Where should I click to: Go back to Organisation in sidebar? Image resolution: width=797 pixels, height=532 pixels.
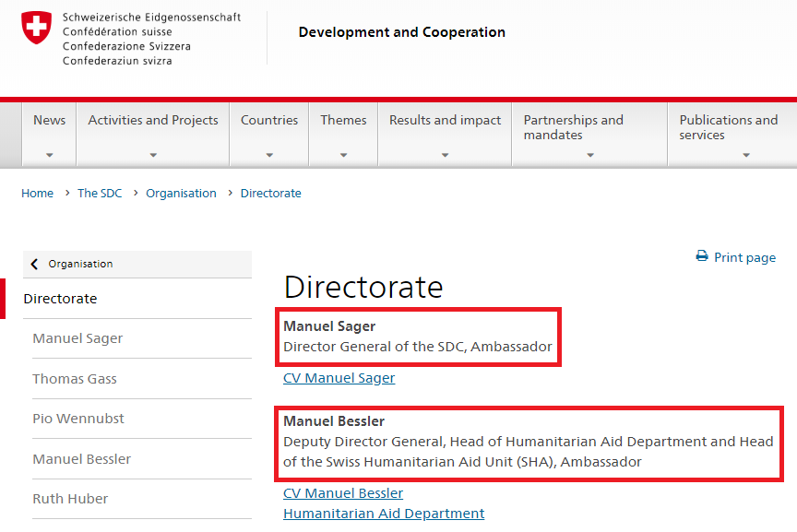coord(137,264)
